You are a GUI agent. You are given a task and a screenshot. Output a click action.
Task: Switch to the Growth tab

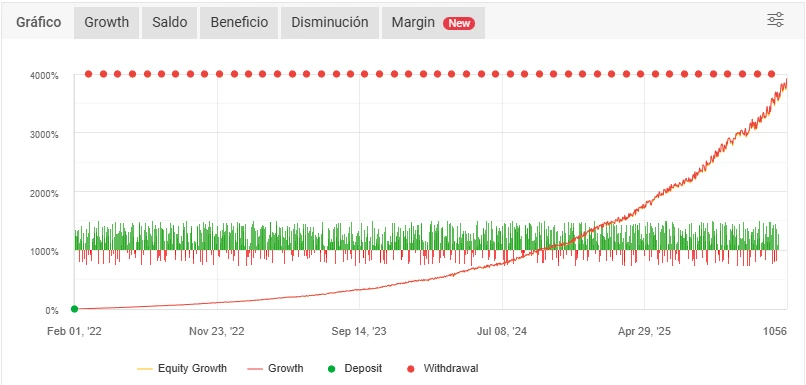(x=106, y=23)
